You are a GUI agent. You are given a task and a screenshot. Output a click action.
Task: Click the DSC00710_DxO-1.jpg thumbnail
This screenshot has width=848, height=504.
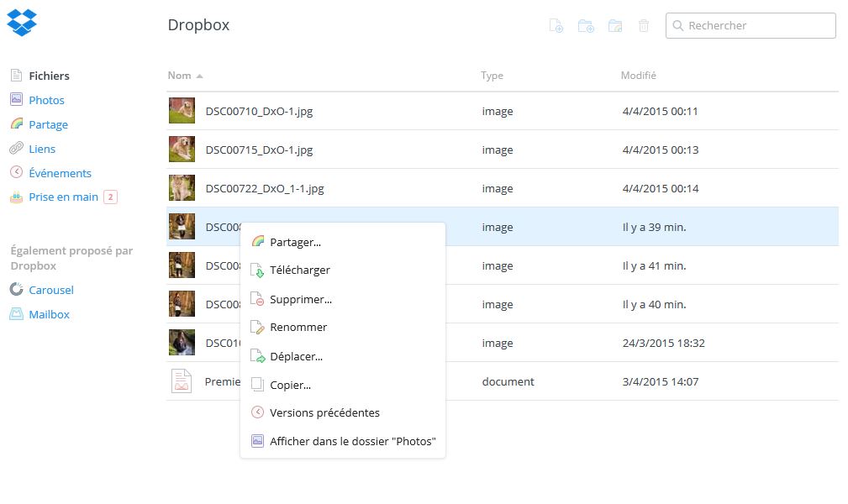(x=182, y=111)
